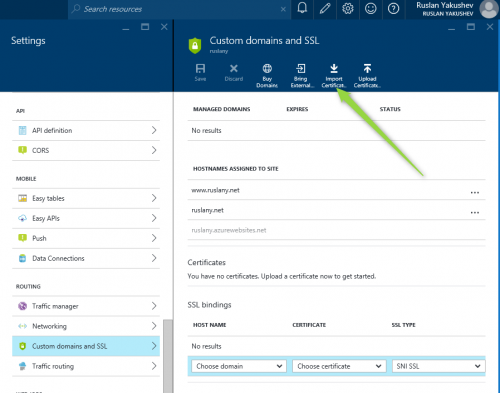This screenshot has width=500, height=393.
Task: Maximize the Settings blade
Action: pos(145,27)
